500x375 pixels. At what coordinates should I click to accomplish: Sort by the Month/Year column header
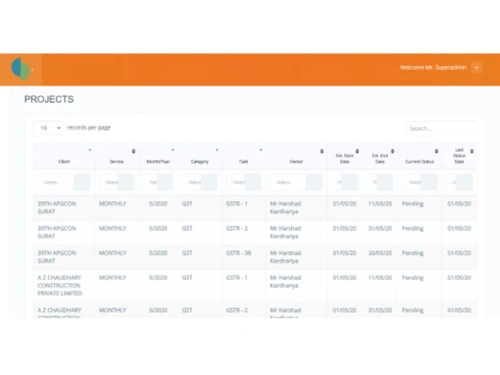coord(158,157)
